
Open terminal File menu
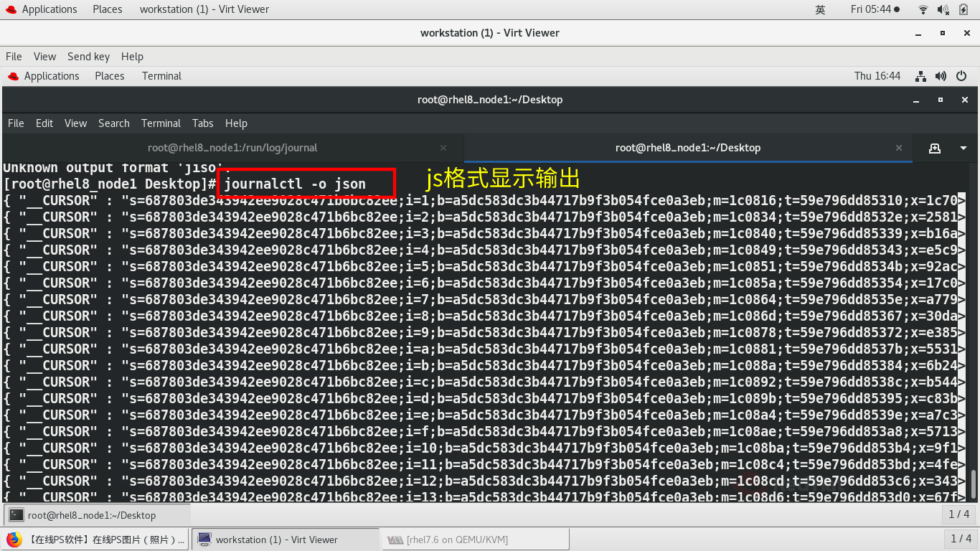[x=16, y=123]
